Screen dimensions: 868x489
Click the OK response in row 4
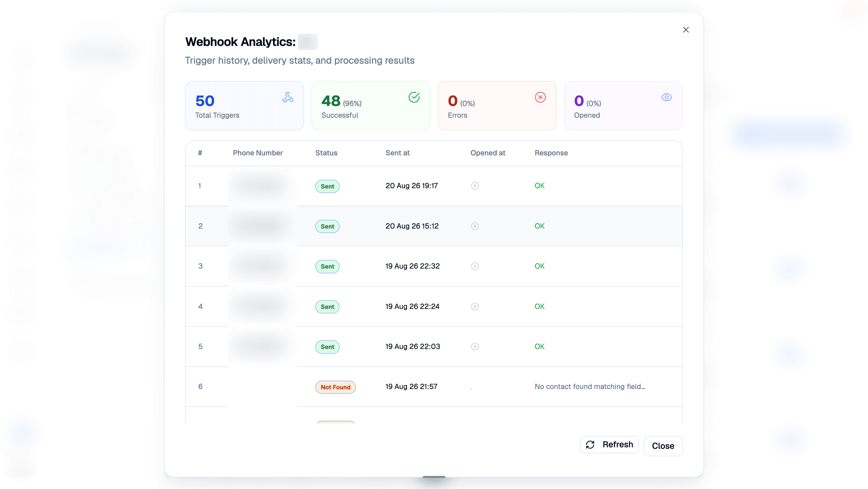pyautogui.click(x=539, y=307)
